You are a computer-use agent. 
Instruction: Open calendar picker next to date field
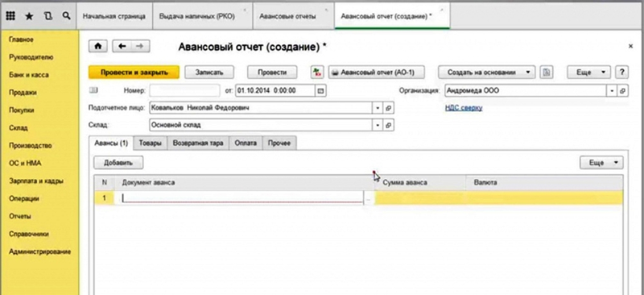tap(321, 90)
